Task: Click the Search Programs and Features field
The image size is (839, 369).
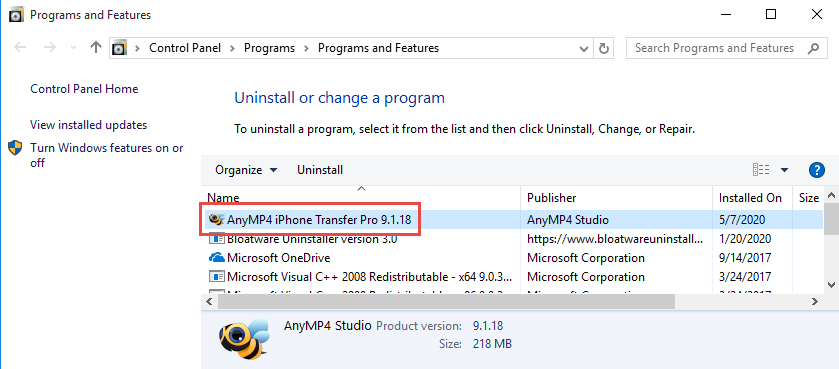Action: [x=717, y=48]
